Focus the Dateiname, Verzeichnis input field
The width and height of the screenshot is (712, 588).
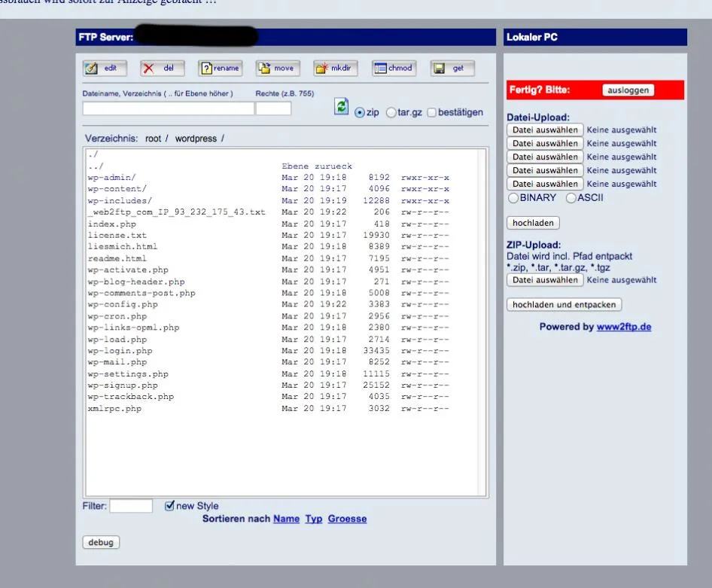tap(168, 108)
